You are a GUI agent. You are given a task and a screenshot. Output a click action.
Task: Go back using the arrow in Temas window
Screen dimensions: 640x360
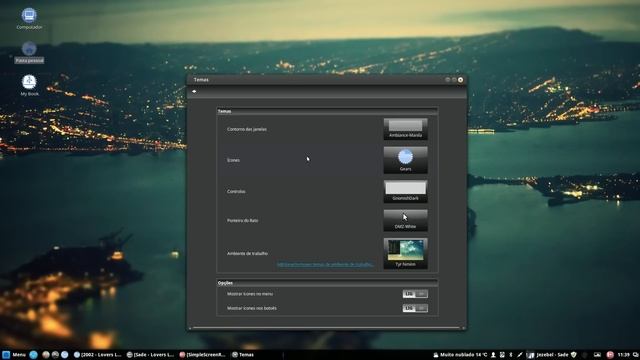point(194,91)
